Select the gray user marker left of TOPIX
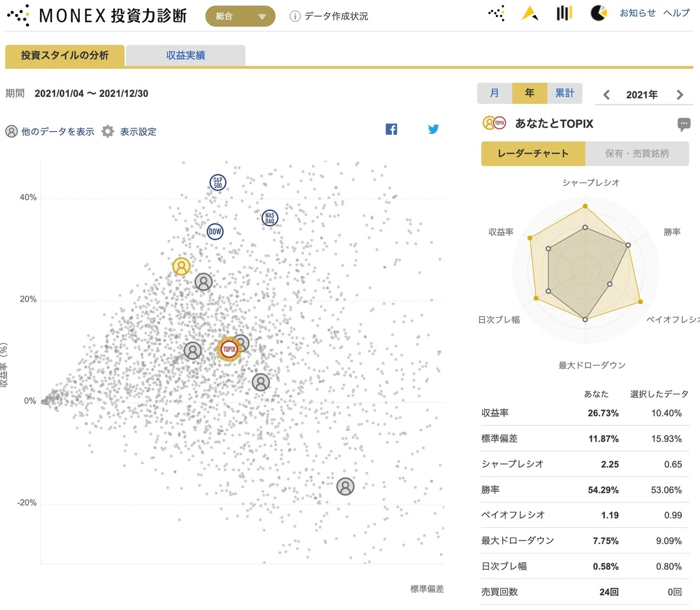This screenshot has width=700, height=610. coord(192,350)
